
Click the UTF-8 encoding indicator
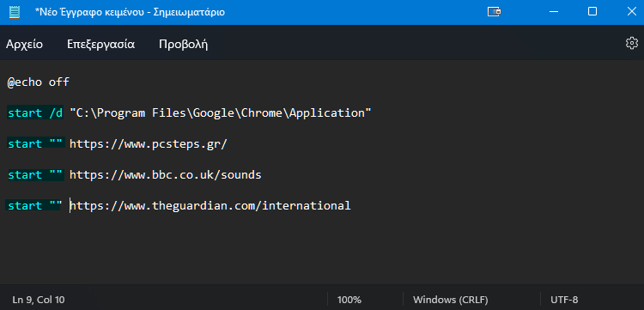click(564, 300)
